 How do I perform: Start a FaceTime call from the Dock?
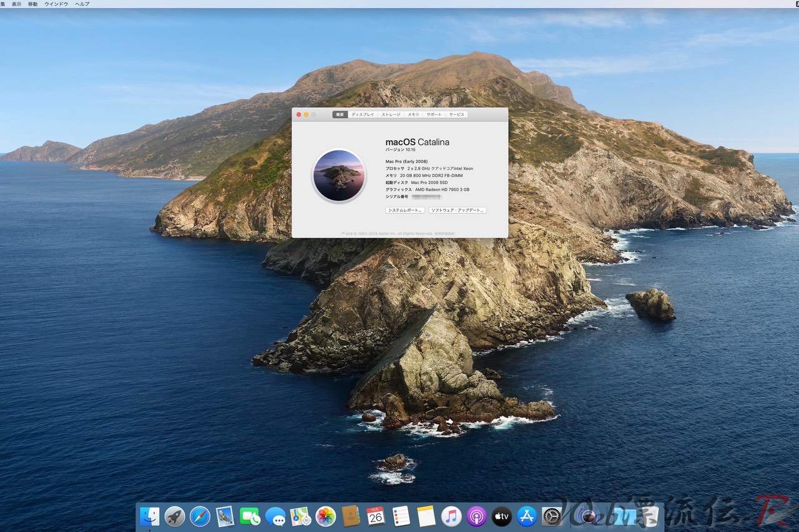(x=250, y=517)
